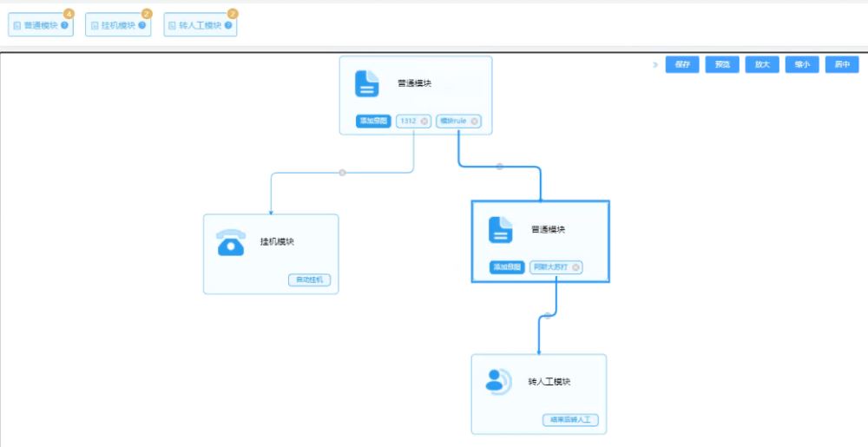Select the connector dot on line to 挂机模块

pyautogui.click(x=342, y=173)
